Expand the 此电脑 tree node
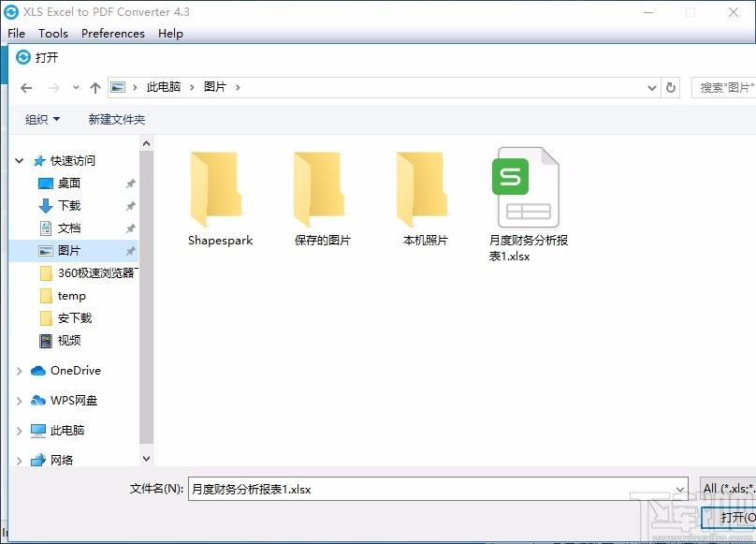Viewport: 756px width, 544px height. (20, 431)
